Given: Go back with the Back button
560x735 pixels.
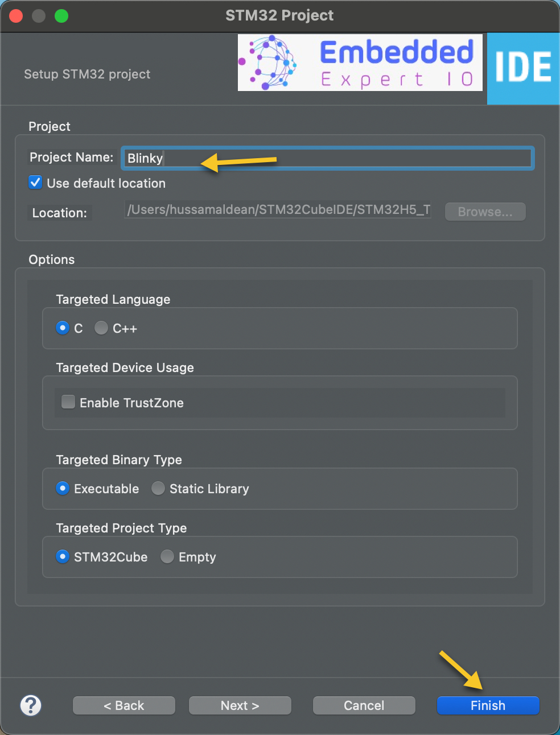Looking at the screenshot, I should click(123, 705).
